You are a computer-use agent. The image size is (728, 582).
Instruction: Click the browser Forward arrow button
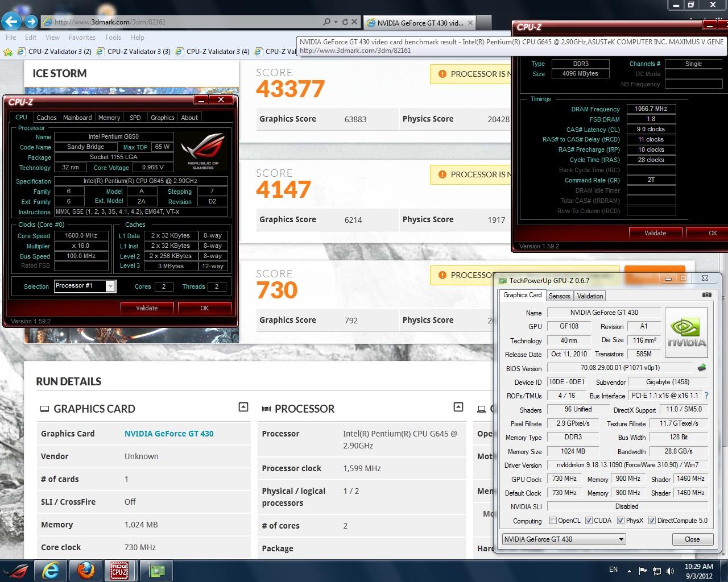31,22
